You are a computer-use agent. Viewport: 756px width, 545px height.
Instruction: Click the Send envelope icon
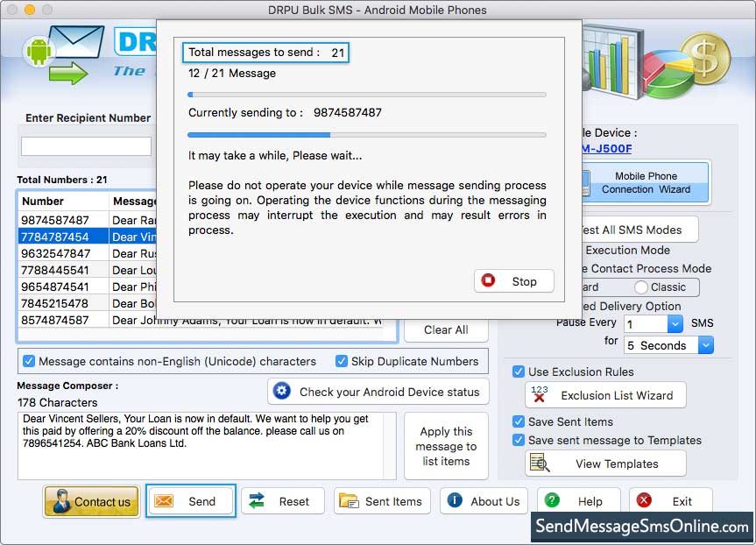[164, 501]
